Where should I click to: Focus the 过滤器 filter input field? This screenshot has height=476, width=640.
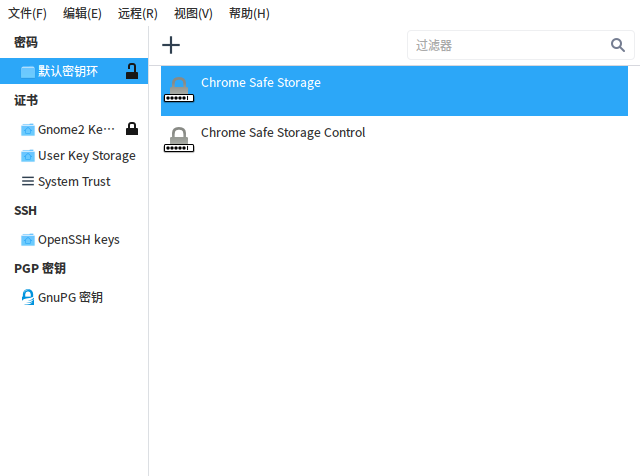520,45
